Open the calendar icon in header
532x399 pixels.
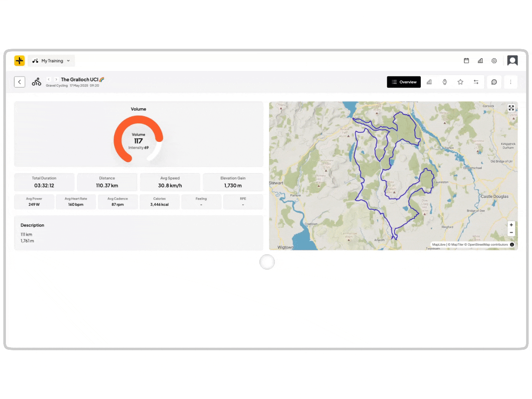pos(466,61)
